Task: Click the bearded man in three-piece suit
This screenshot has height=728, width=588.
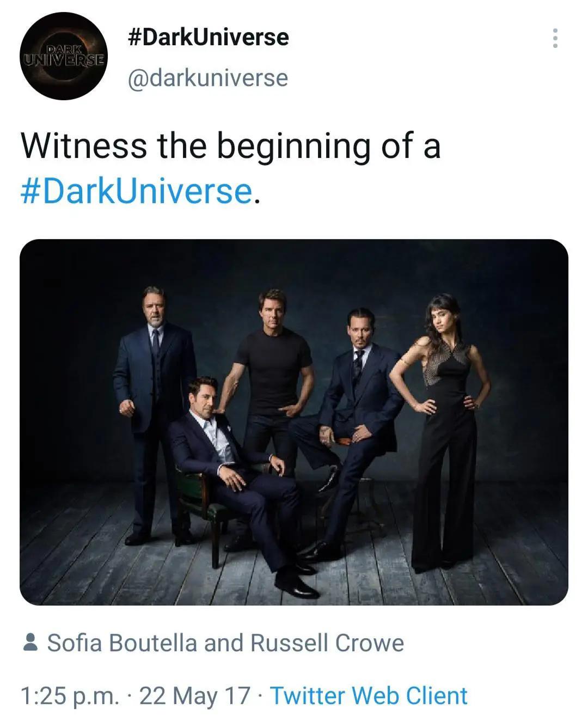Action: [154, 392]
